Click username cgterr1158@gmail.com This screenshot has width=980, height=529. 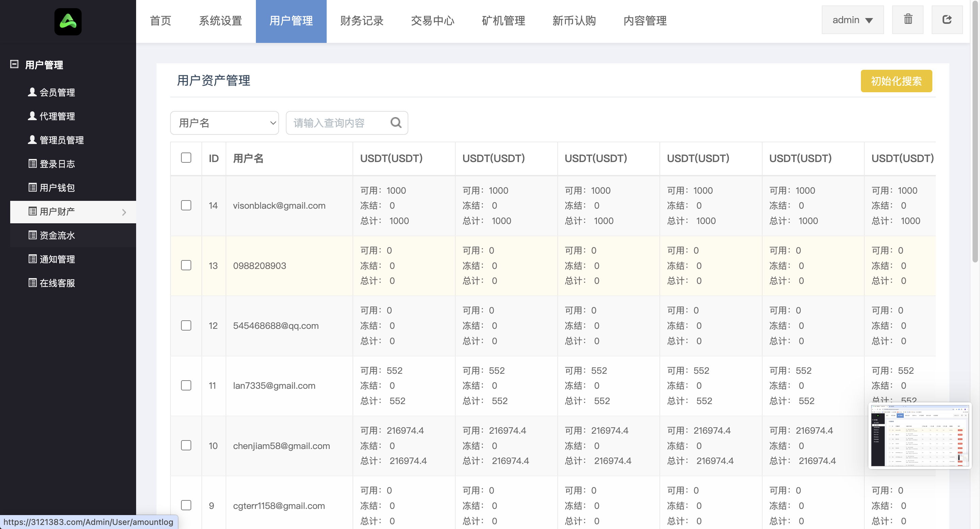click(x=279, y=506)
